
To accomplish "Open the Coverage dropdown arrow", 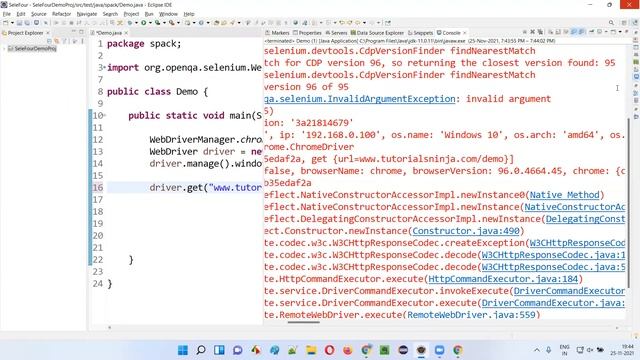I will coord(164,23).
